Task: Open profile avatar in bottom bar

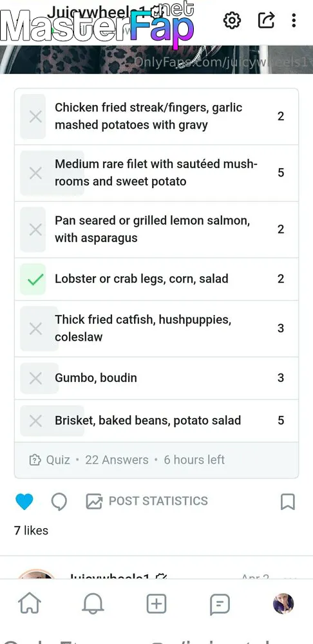Action: click(283, 604)
